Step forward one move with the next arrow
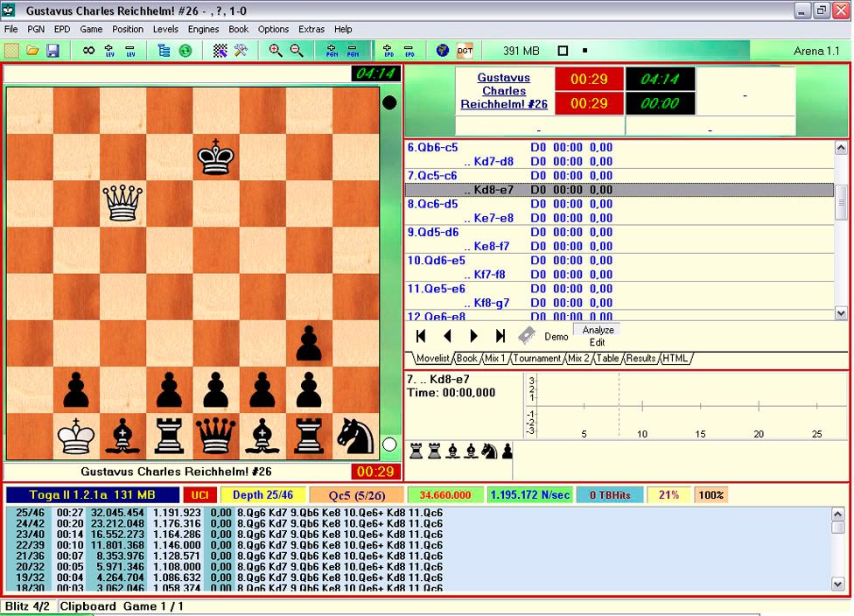The width and height of the screenshot is (854, 616). point(473,336)
